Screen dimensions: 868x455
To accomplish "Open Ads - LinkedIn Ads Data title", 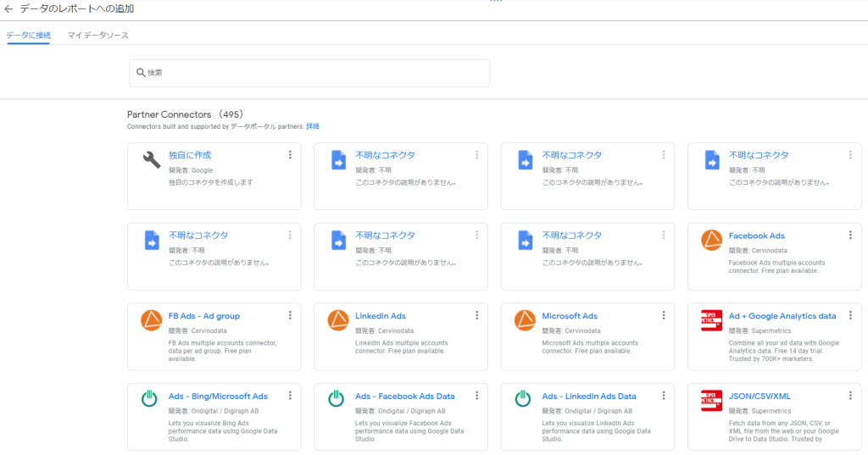I will (x=589, y=397).
